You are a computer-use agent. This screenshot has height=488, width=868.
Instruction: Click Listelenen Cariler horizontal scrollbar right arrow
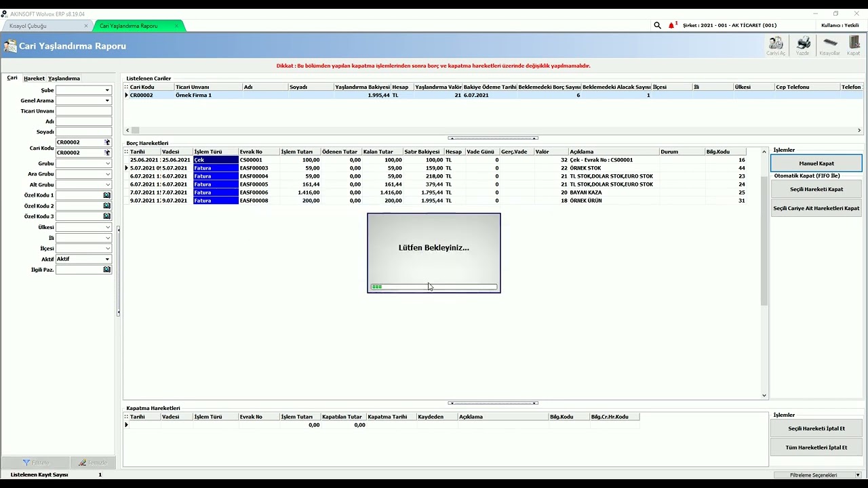click(x=859, y=130)
